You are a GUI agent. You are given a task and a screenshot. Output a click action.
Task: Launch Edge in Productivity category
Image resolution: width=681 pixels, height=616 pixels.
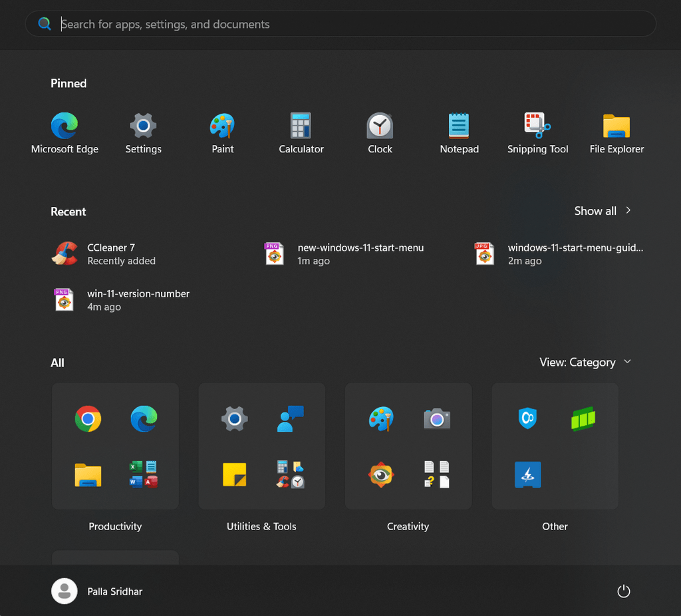point(144,419)
